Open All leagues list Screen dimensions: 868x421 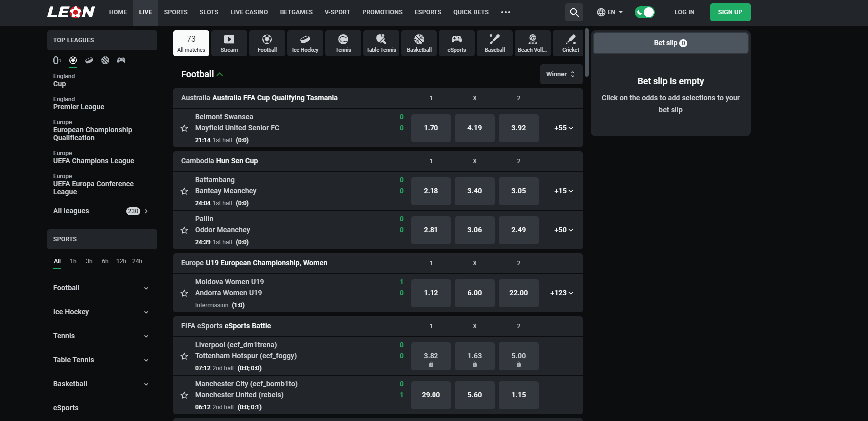tap(102, 211)
